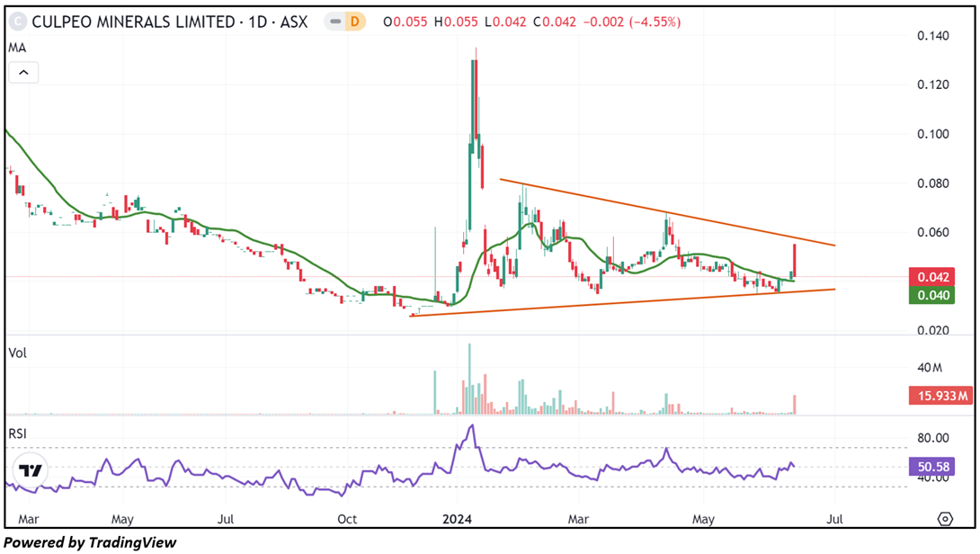Click the Culpeo Minerals symbol logo circle
The height and width of the screenshot is (554, 980).
[x=17, y=22]
